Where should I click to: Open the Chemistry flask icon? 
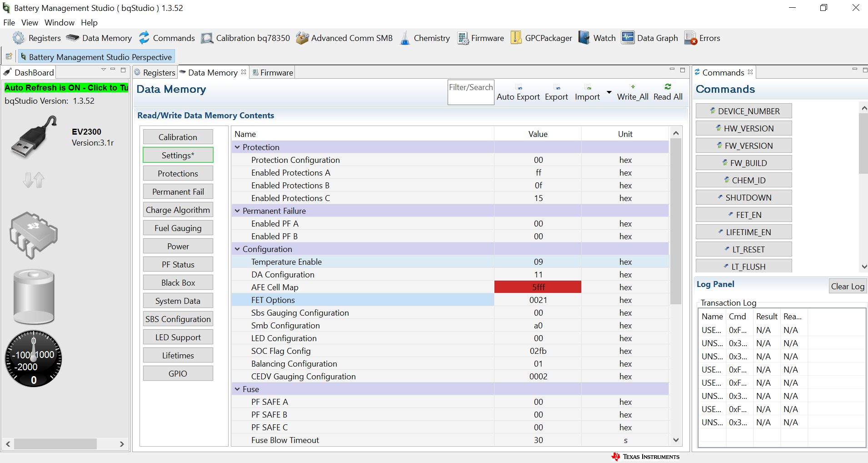pos(405,38)
